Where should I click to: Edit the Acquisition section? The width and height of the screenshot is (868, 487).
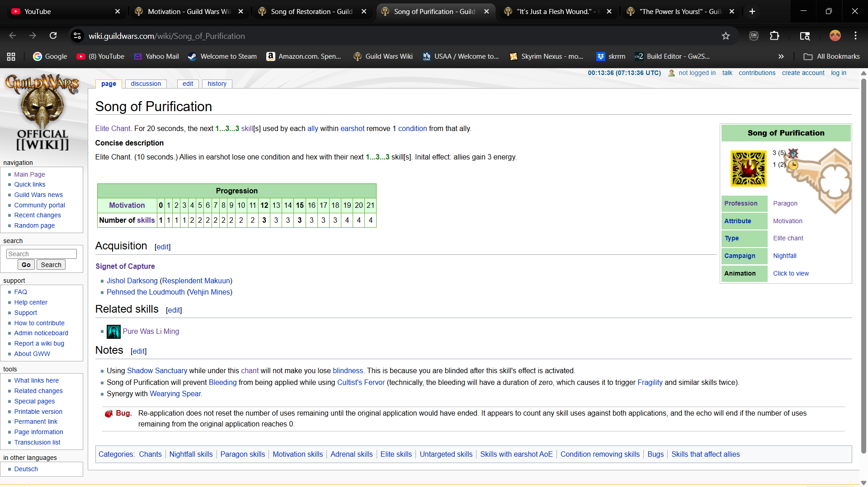pyautogui.click(x=162, y=247)
